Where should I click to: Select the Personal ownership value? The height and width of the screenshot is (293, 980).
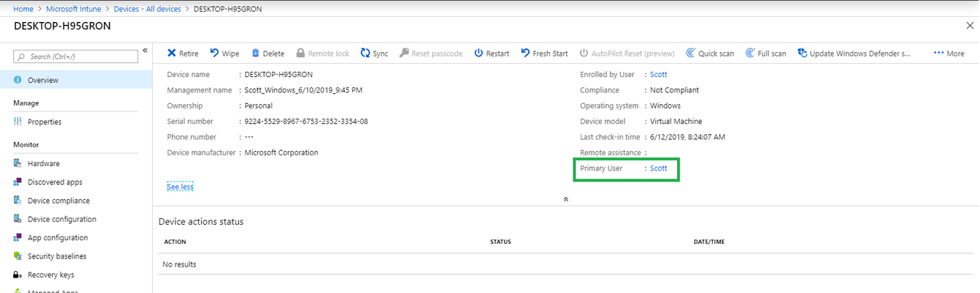[x=258, y=106]
